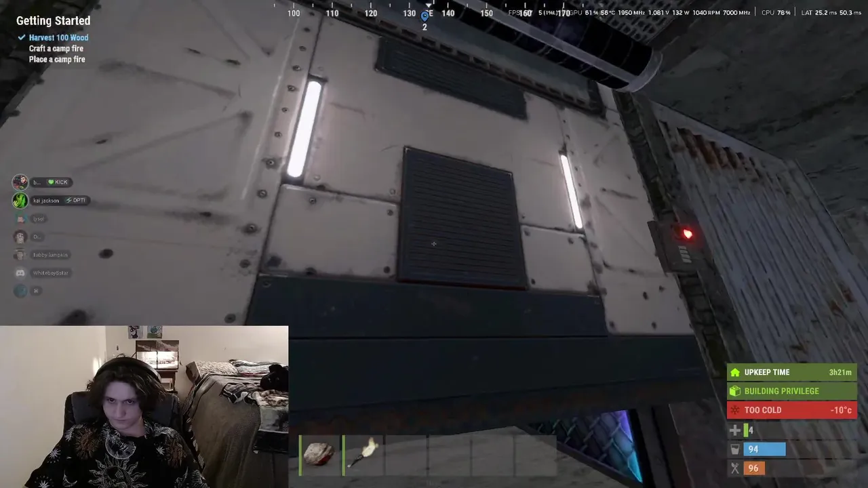Click the Harvest 100 Wood objective
Screen dimensions: 868x488
58,38
